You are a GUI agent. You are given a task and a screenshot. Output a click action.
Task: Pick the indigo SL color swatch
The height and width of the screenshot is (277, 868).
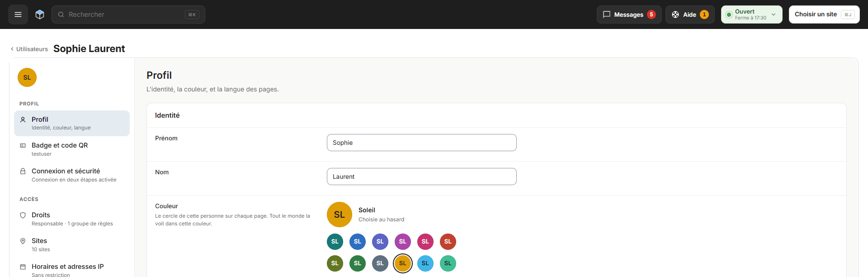tap(380, 242)
